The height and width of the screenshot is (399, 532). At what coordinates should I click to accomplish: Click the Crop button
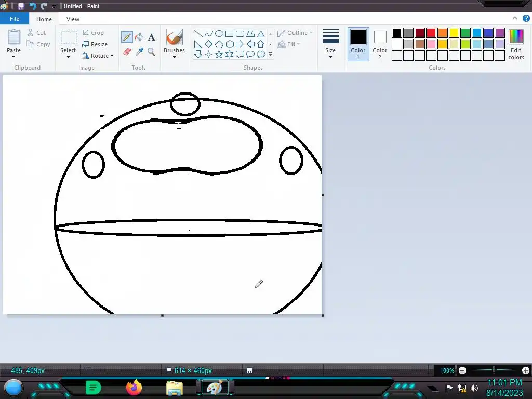point(93,33)
